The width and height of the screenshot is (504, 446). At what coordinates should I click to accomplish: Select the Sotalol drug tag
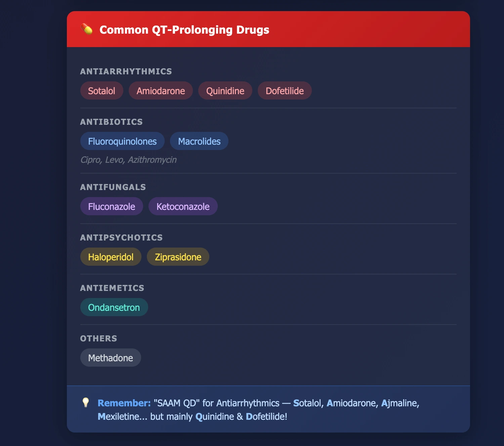click(101, 91)
